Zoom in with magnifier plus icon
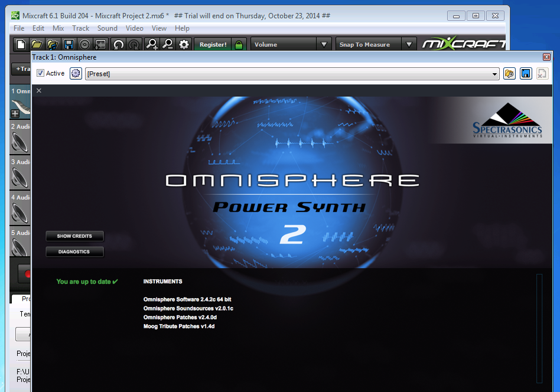560x392 pixels. coord(152,45)
